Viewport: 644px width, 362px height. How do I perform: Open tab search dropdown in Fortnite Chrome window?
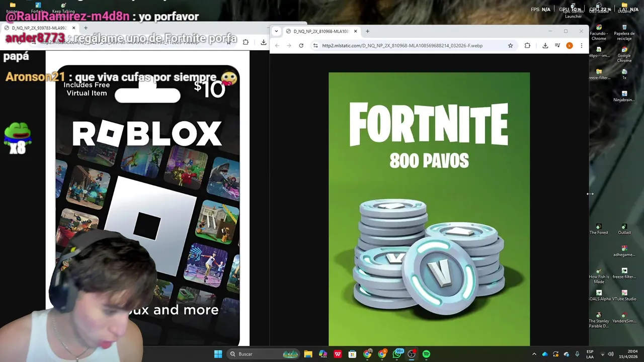[x=276, y=31]
